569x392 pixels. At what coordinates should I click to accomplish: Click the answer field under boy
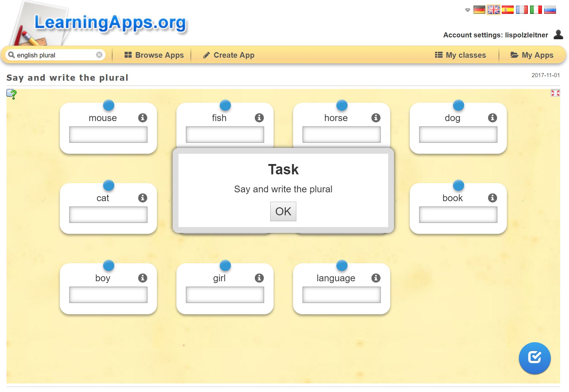(108, 295)
